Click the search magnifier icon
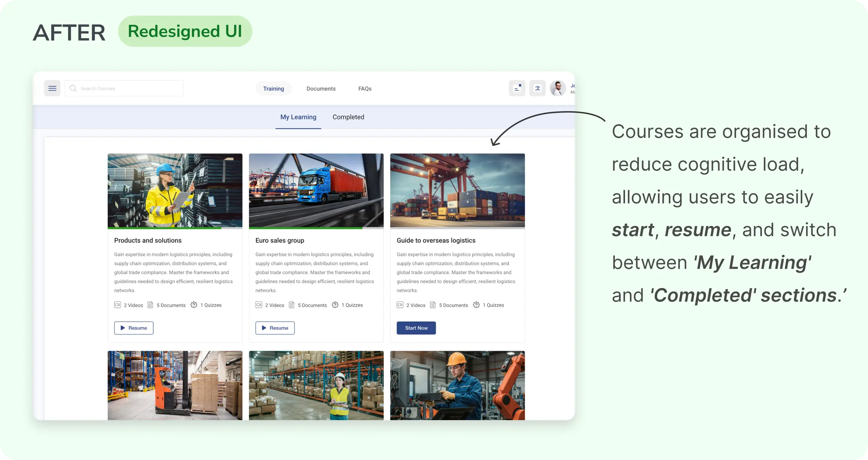The width and height of the screenshot is (868, 460). 73,88
